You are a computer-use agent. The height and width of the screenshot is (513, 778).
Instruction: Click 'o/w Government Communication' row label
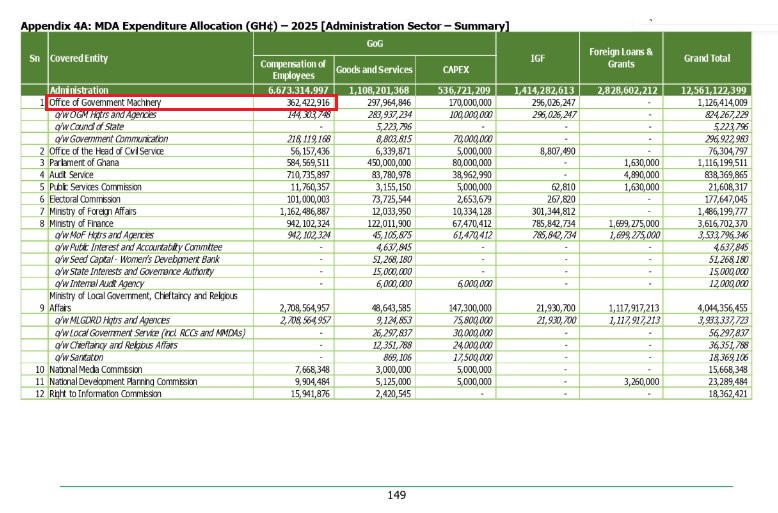[x=111, y=139]
